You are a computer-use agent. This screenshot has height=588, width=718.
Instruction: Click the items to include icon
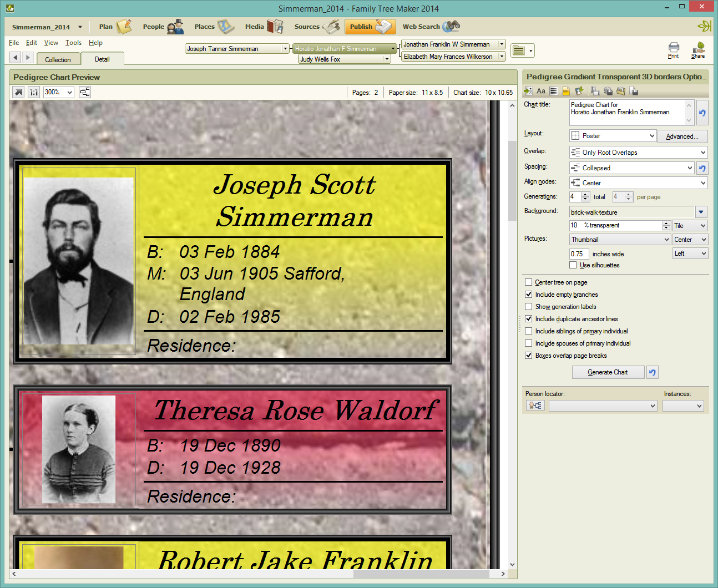[x=528, y=91]
